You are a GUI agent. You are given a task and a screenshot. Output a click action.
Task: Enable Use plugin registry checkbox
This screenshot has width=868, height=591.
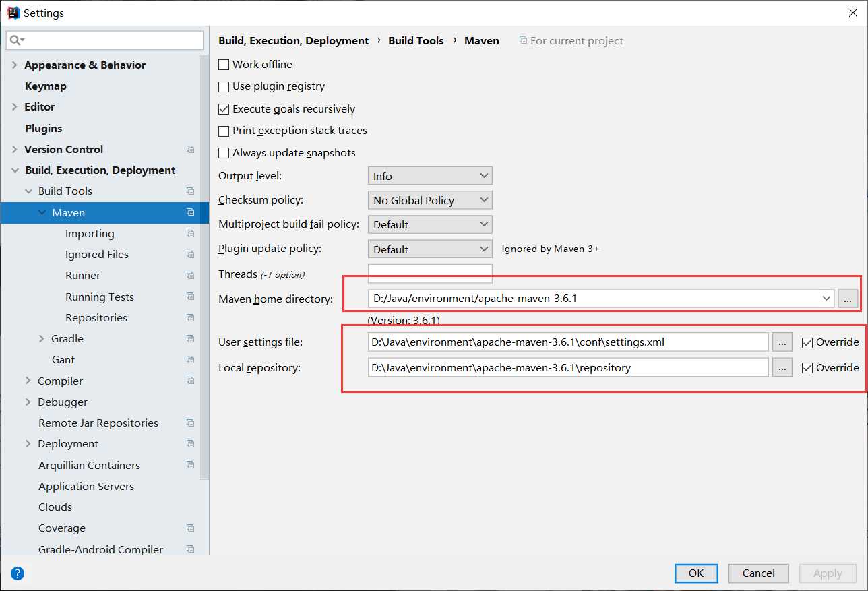coord(224,87)
